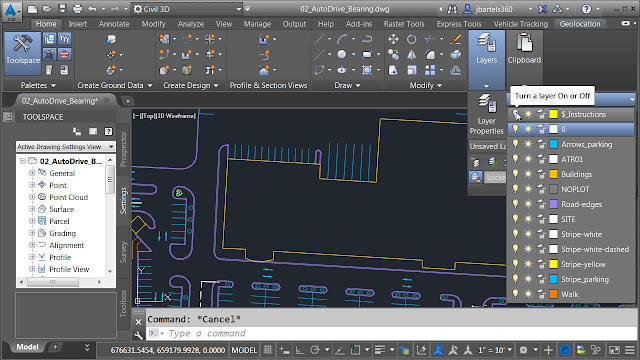Switch to the Analyze ribbon tab

pyautogui.click(x=191, y=24)
